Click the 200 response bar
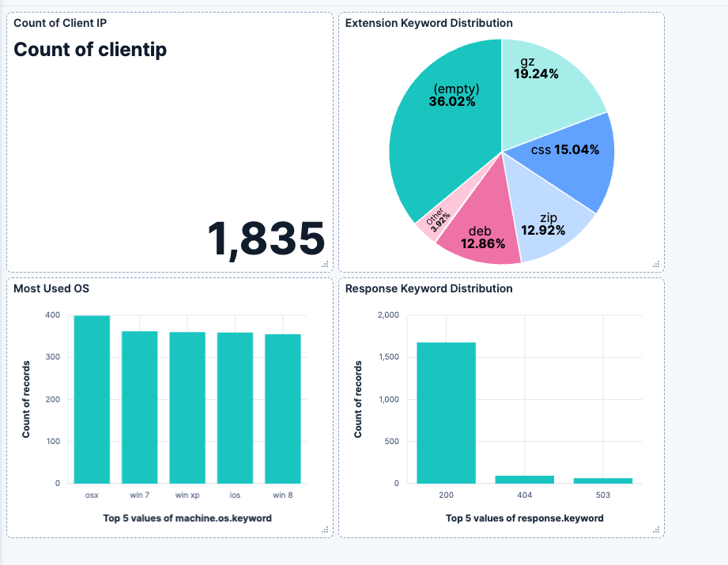This screenshot has height=565, width=728. coord(446,413)
